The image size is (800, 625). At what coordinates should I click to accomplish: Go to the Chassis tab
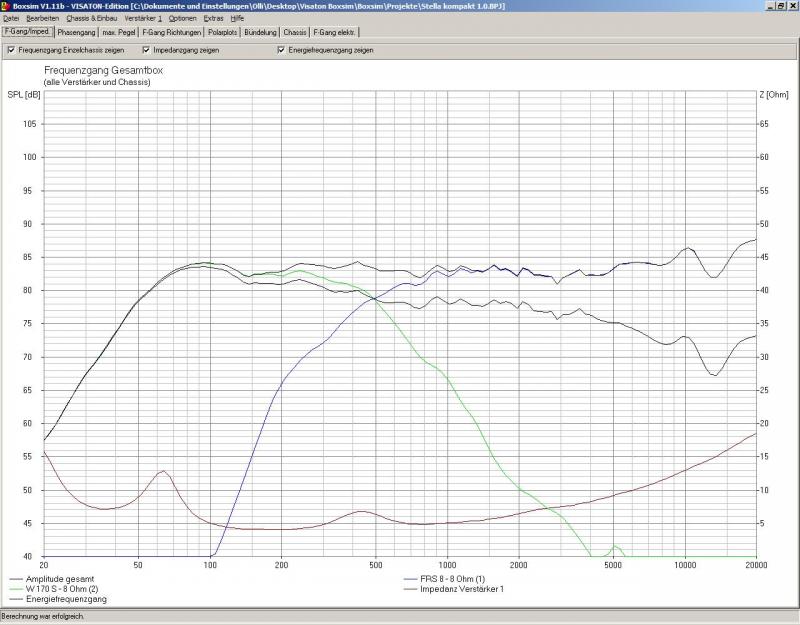pos(295,32)
